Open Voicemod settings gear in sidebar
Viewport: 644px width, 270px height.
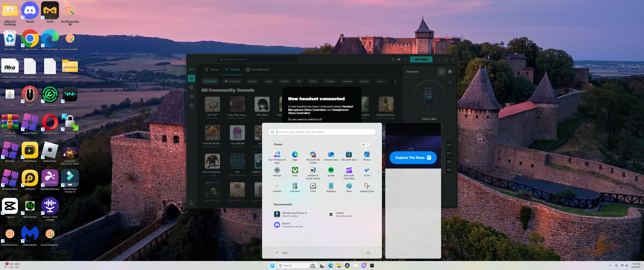point(192,105)
